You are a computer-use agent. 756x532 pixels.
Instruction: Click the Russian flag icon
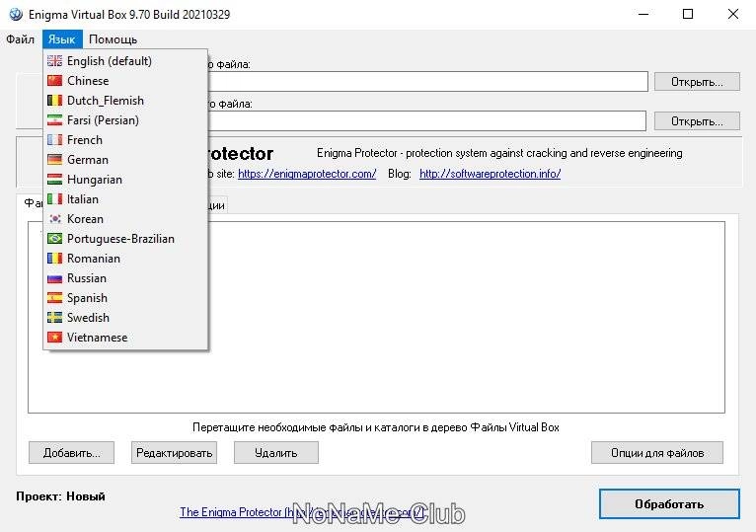click(x=54, y=278)
